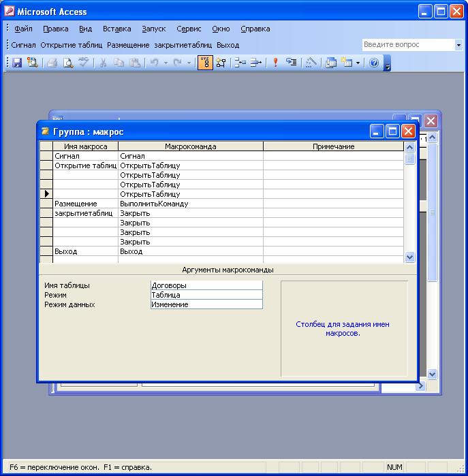Click the Insert Rows icon
468x476 pixels.
[x=240, y=63]
